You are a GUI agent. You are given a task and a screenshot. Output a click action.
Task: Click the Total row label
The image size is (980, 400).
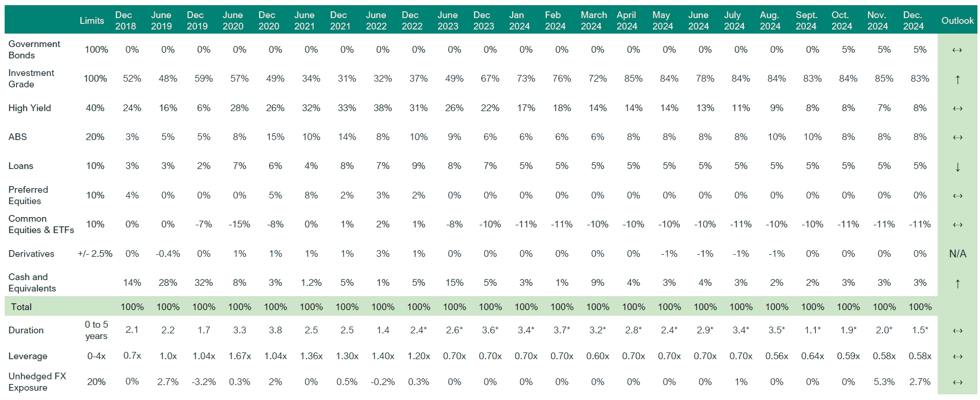coord(21,307)
